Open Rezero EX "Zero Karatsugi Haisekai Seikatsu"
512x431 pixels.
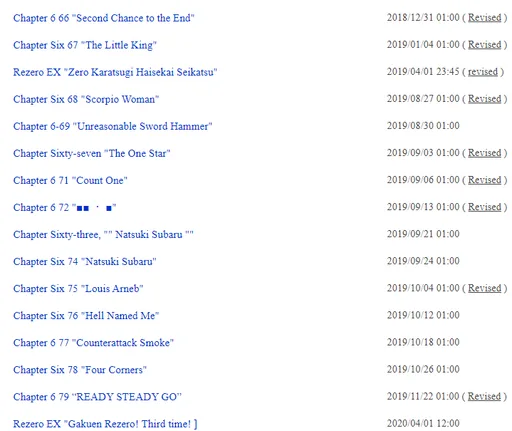(x=115, y=72)
